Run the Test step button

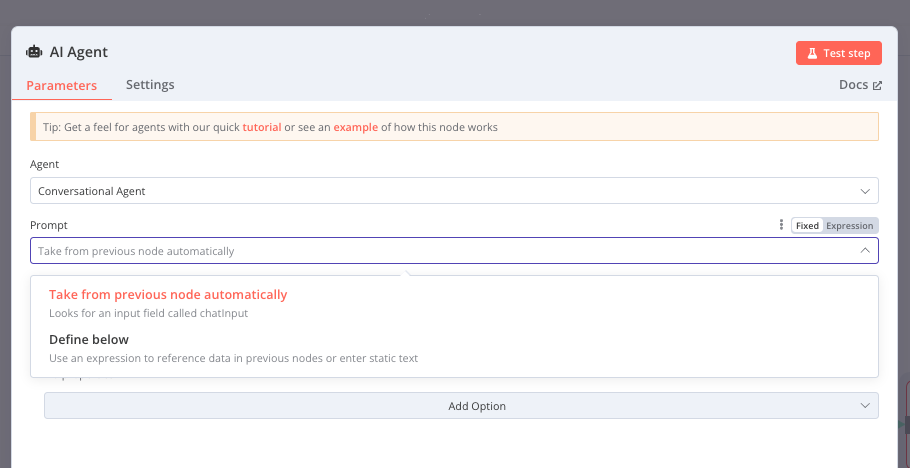tap(839, 53)
